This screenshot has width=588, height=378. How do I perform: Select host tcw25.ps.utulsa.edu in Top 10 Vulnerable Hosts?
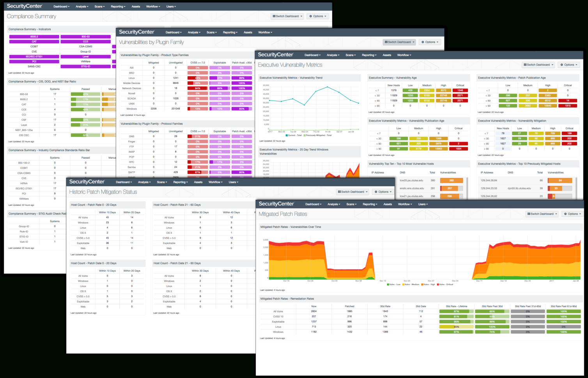(411, 180)
